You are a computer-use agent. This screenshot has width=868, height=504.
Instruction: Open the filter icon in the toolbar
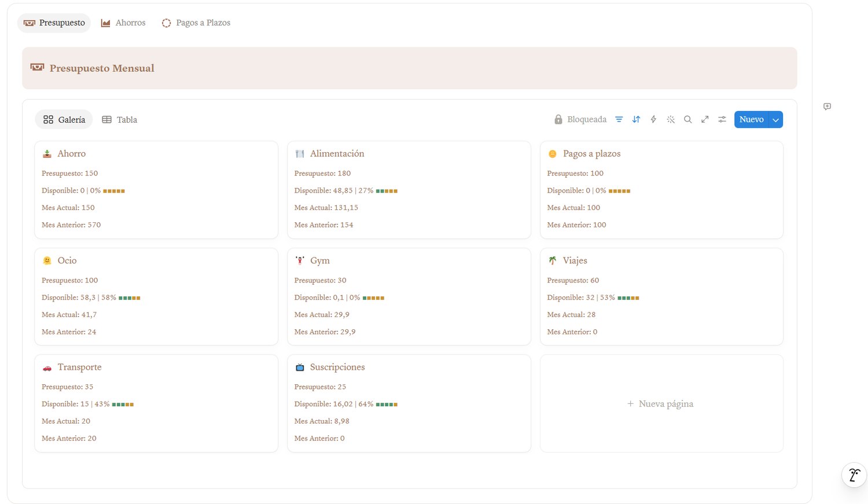coord(619,120)
